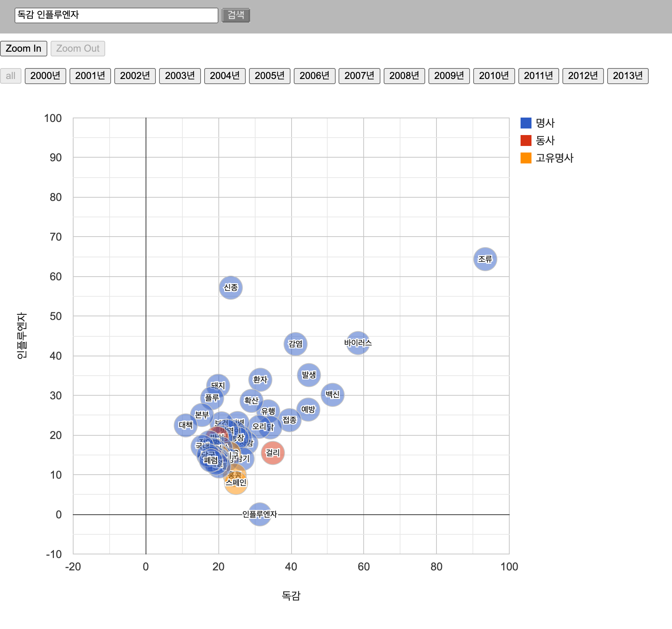Viewport: 672px width, 629px height.
Task: Select the 감염 bubble
Action: [296, 344]
